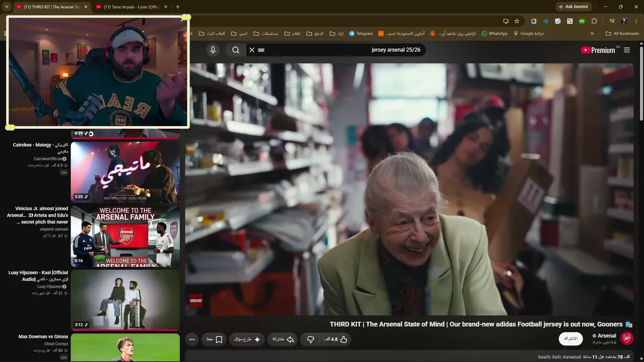Open the الدفع bookmarks folder
The width and height of the screenshot is (644, 362).
pyautogui.click(x=315, y=34)
